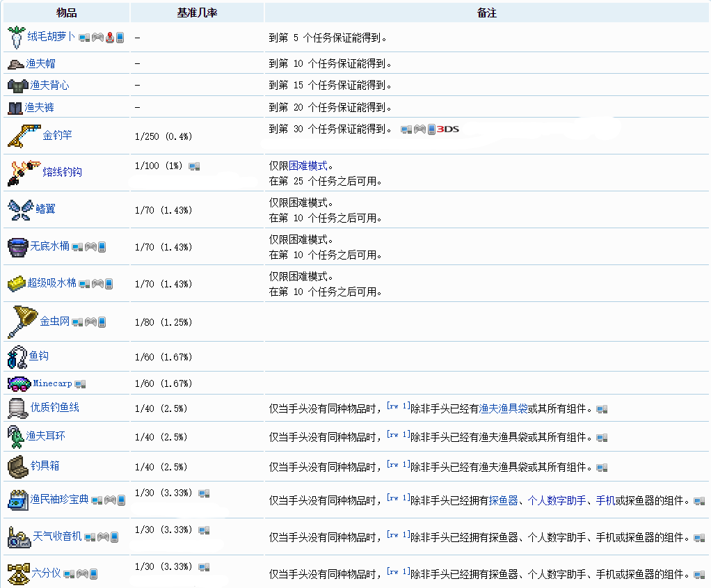The height and width of the screenshot is (588, 711).
Task: Open the 渔民袖珍宝典 link
Action: (59, 499)
